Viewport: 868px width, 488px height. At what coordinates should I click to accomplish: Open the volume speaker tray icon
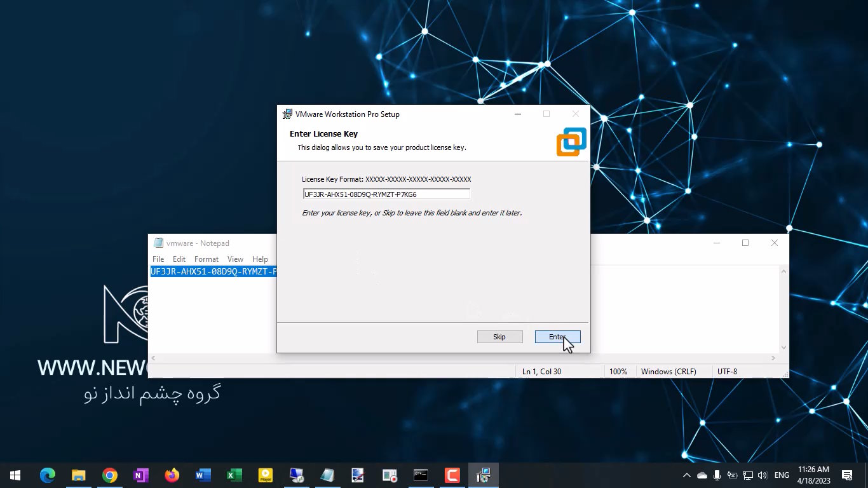click(763, 475)
